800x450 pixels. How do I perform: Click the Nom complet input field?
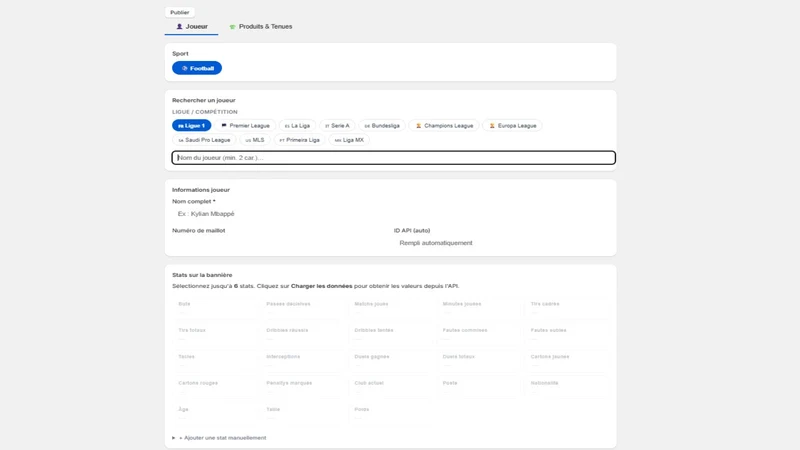pos(390,214)
